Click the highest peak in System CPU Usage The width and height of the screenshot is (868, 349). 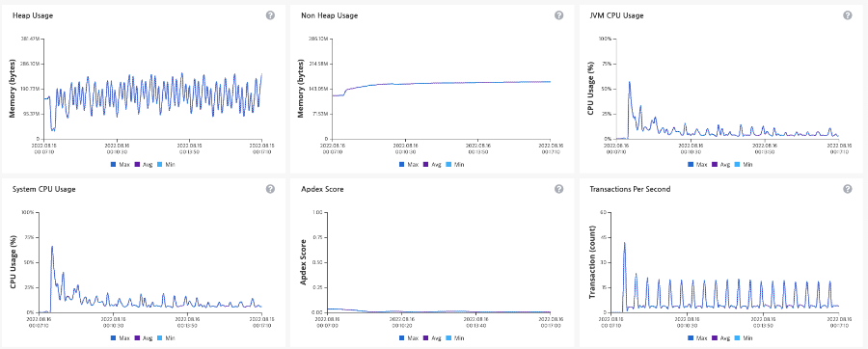tap(52, 247)
